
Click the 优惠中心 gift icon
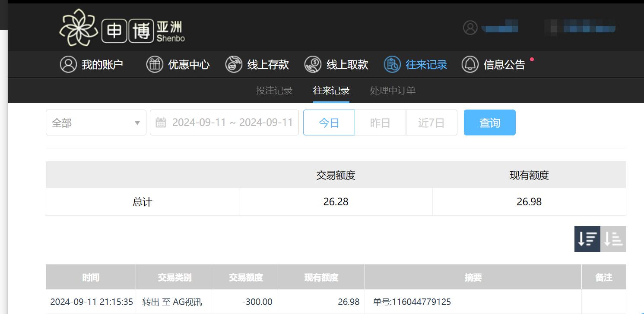(x=154, y=64)
